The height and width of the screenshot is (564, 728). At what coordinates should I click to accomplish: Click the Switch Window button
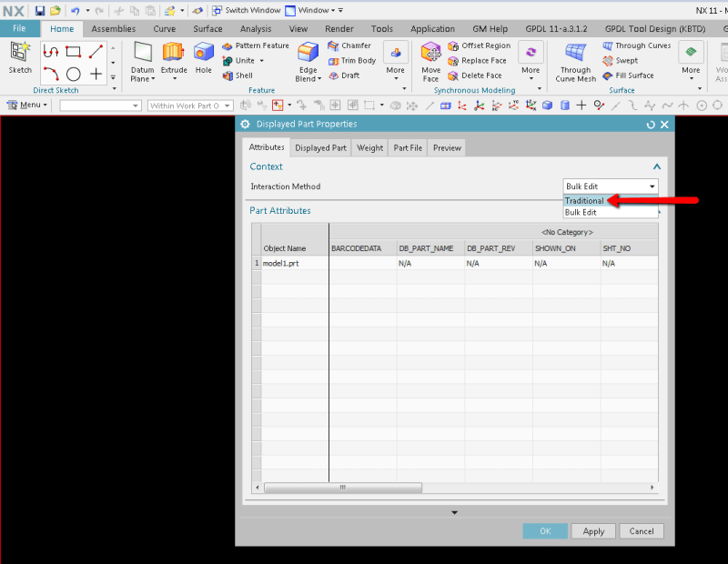[247, 10]
